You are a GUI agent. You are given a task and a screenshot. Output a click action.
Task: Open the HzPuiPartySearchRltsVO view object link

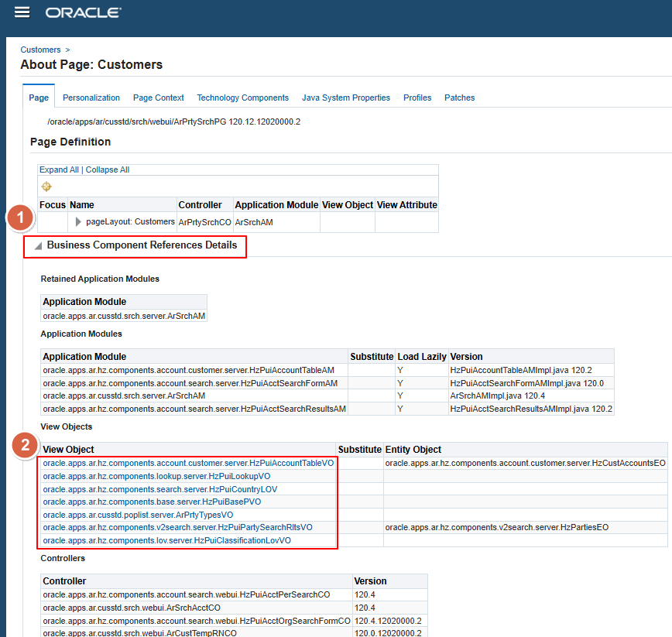[177, 527]
